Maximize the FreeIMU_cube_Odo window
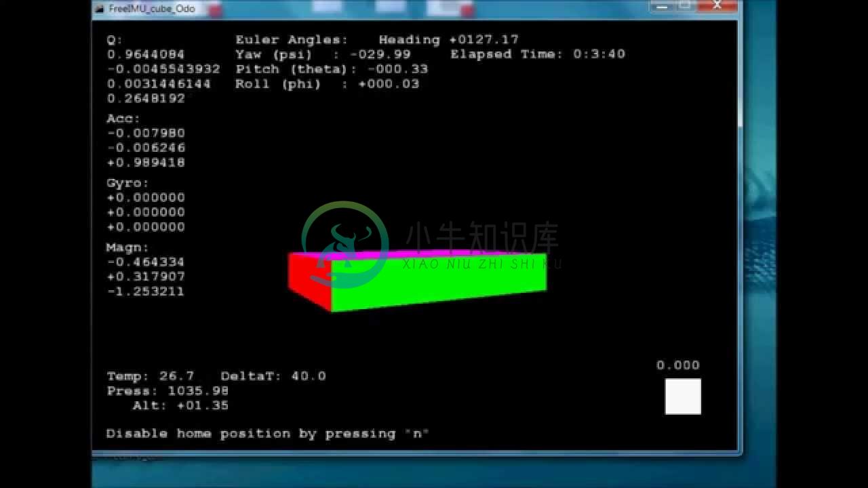 pos(685,6)
